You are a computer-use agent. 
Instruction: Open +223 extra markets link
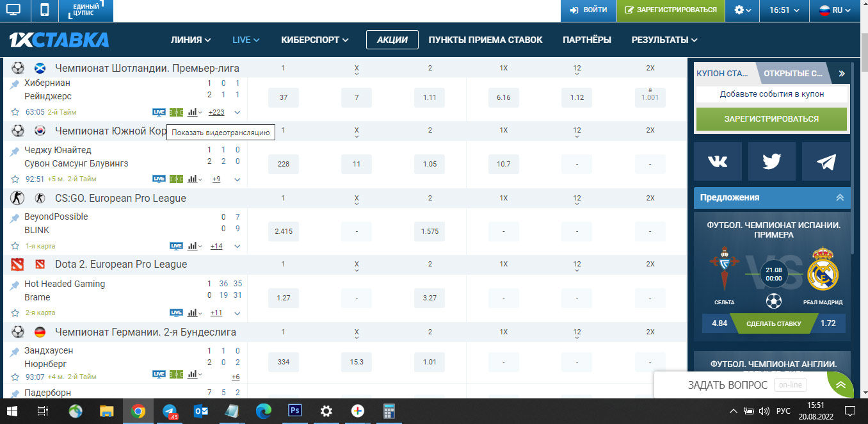pos(216,112)
